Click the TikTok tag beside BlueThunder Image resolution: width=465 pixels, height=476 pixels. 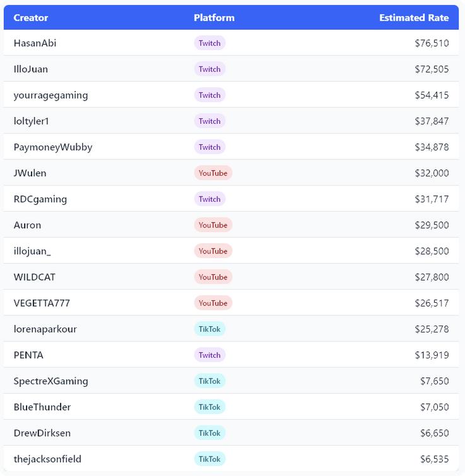coord(210,407)
